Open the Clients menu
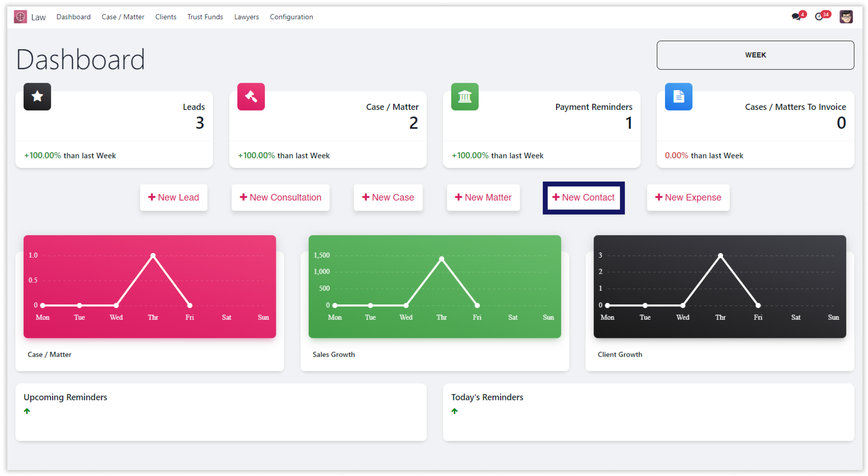Image resolution: width=868 pixels, height=476 pixels. [x=165, y=17]
